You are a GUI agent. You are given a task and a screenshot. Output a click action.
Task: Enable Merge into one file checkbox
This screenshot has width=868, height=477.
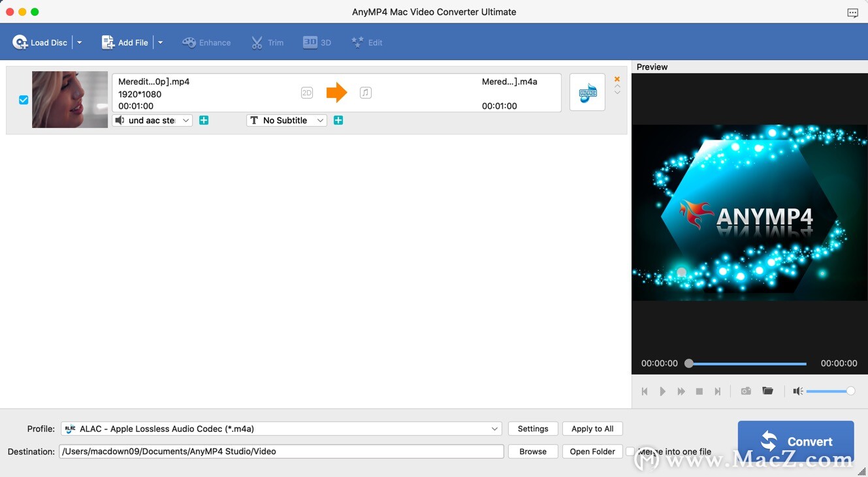pos(630,452)
